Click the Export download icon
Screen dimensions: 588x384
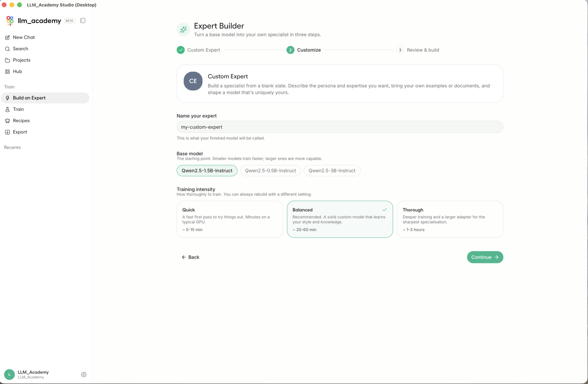[7, 132]
